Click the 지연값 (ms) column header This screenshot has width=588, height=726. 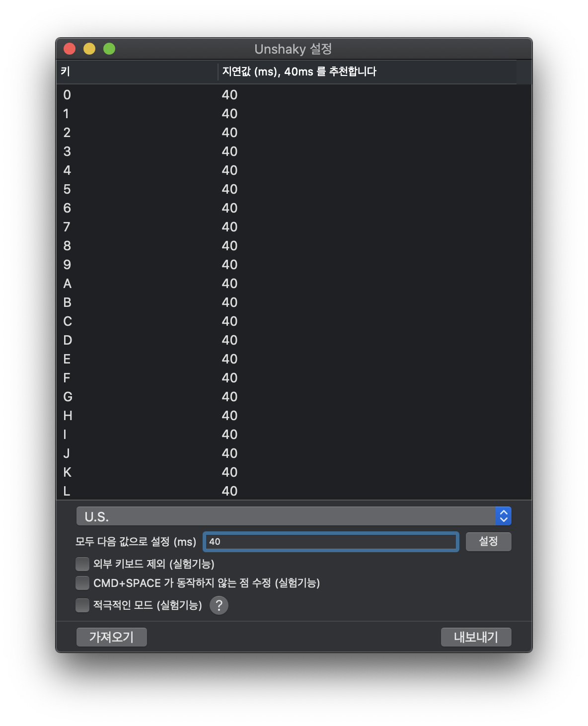click(367, 72)
